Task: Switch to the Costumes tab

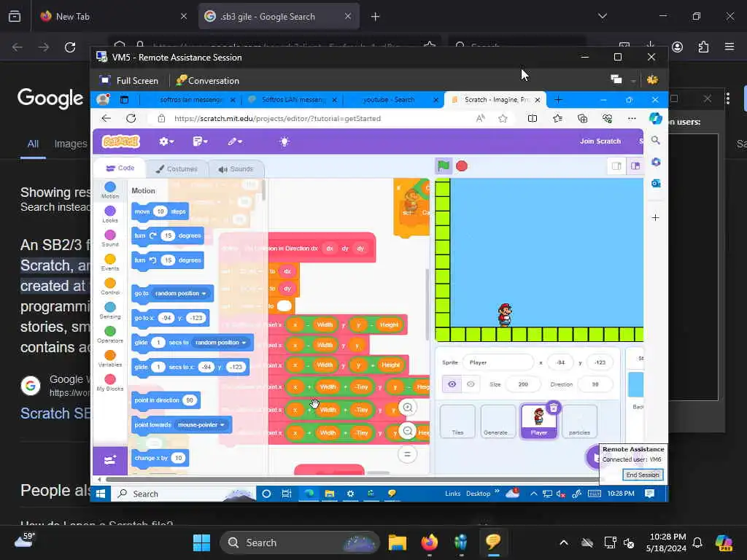Action: (x=177, y=169)
